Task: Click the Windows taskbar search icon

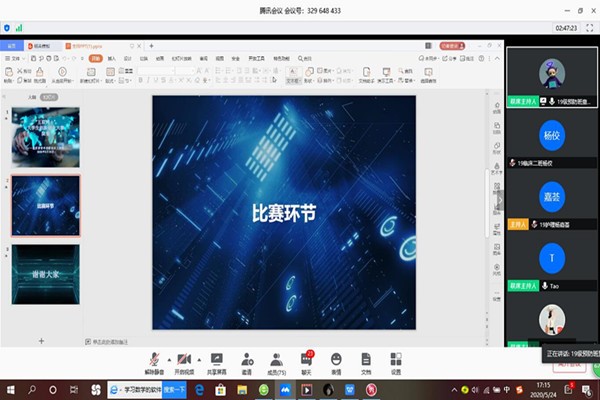Action: click(31, 389)
